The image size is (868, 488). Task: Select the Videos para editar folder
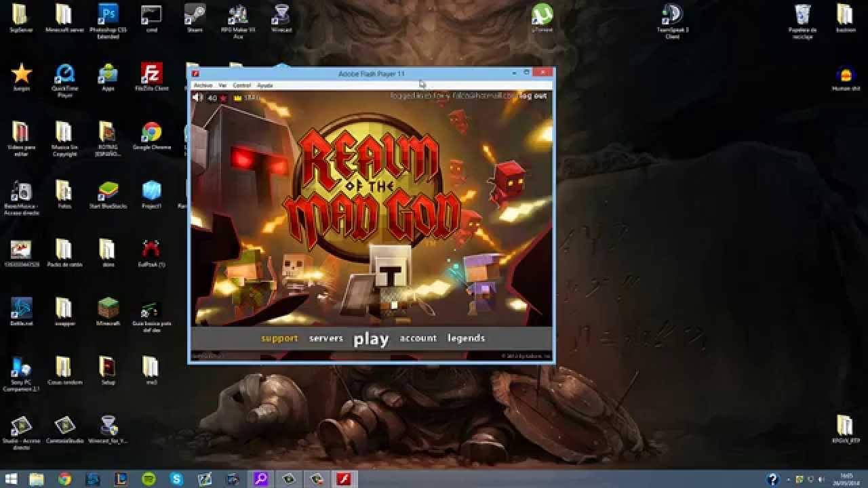(x=21, y=139)
